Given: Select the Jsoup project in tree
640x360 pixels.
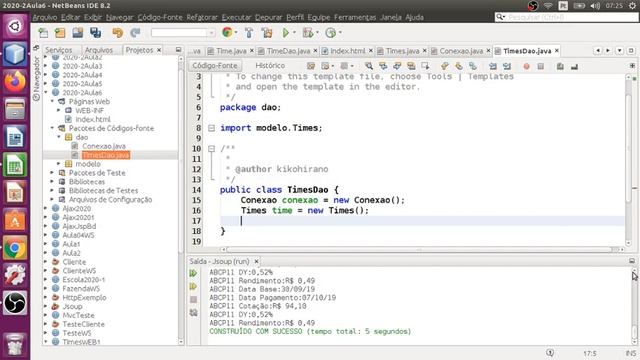Looking at the screenshot, I should tap(72, 307).
